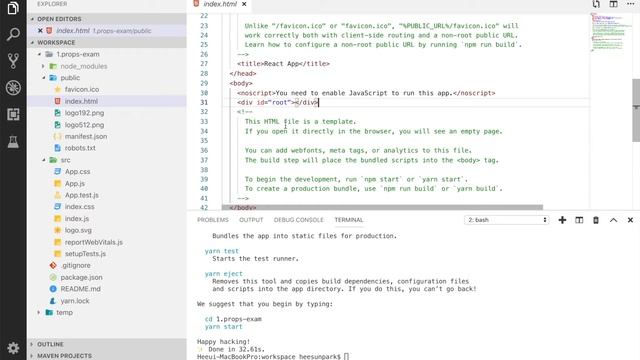
Task: Click the editor vertical scrollbar thumb
Action: (636, 110)
